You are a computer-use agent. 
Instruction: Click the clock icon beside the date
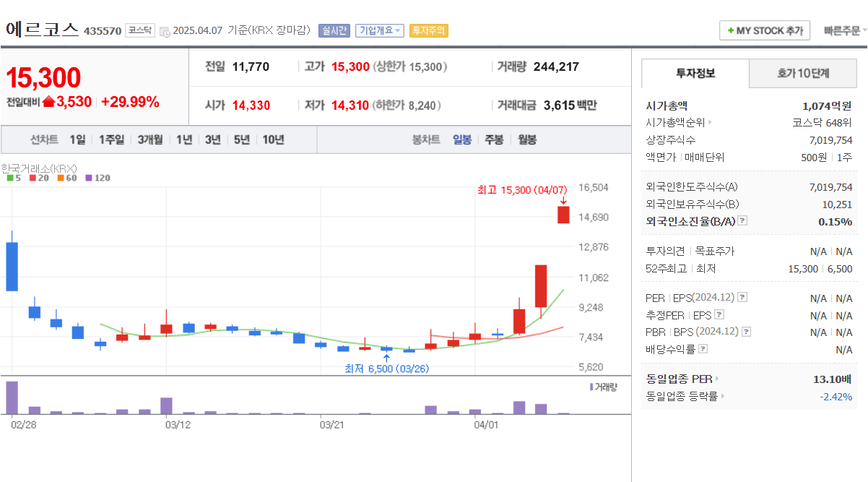click(165, 31)
